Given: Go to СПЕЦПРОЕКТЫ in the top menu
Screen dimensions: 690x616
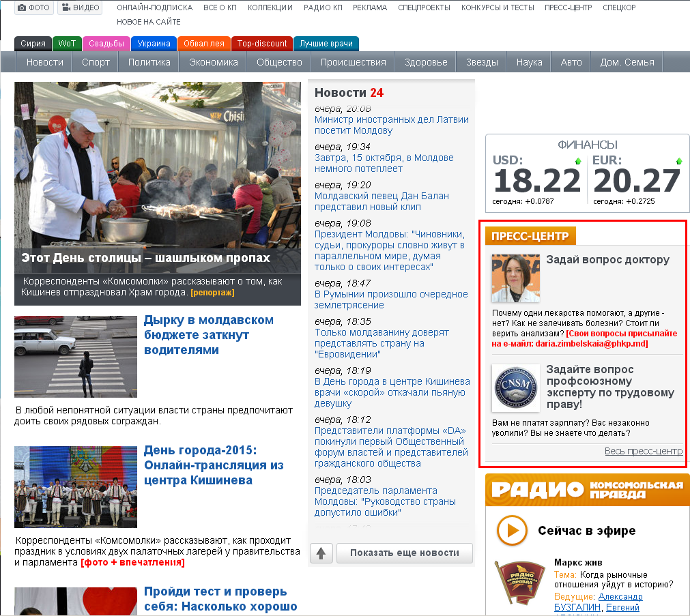Looking at the screenshot, I should (x=425, y=8).
